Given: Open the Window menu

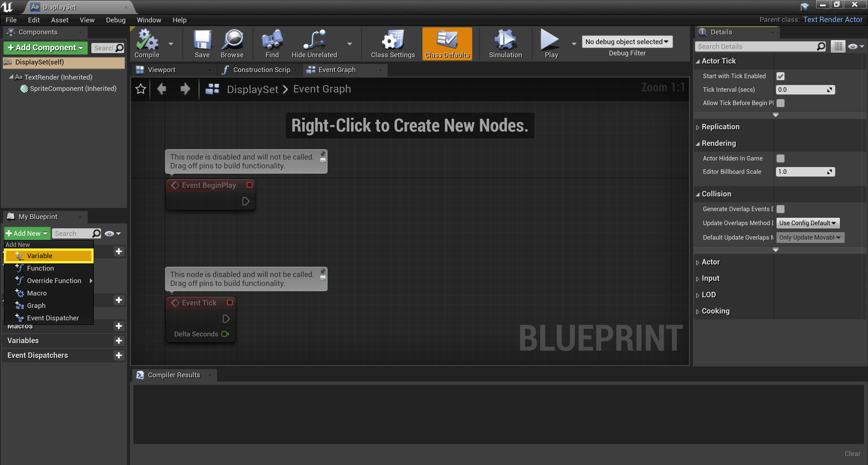Looking at the screenshot, I should tap(149, 20).
